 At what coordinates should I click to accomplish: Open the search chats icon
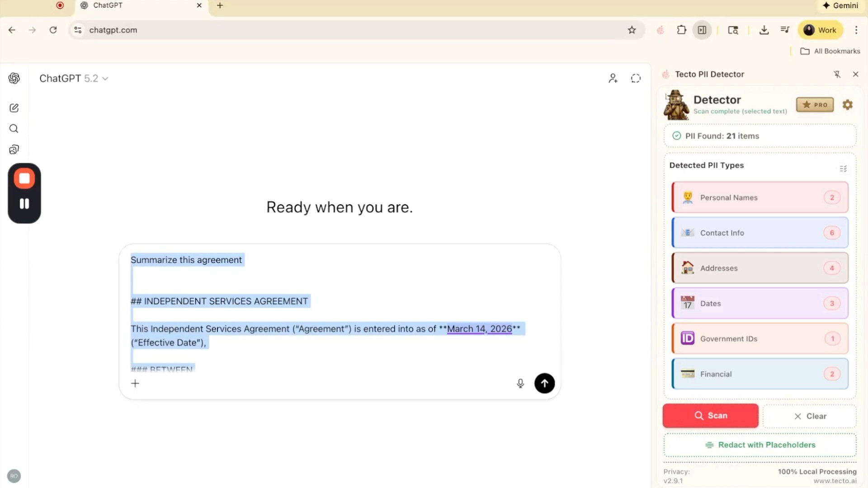[14, 129]
